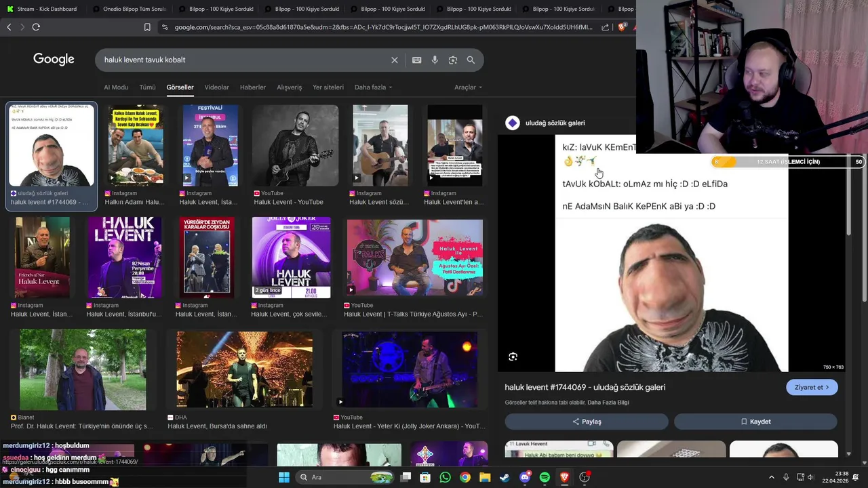
Task: Open Haluk Levent sözü Instagram thumbnail
Action: pyautogui.click(x=380, y=146)
